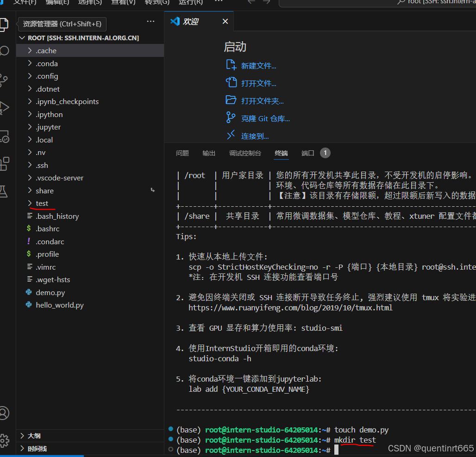Switch to the 端口 ports tab
Image resolution: width=476 pixels, height=457 pixels.
[307, 153]
